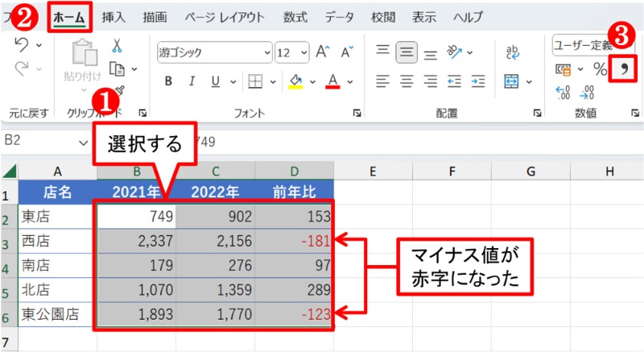The height and width of the screenshot is (352, 644).
Task: Open the Clipboard pane launcher
Action: 142,113
